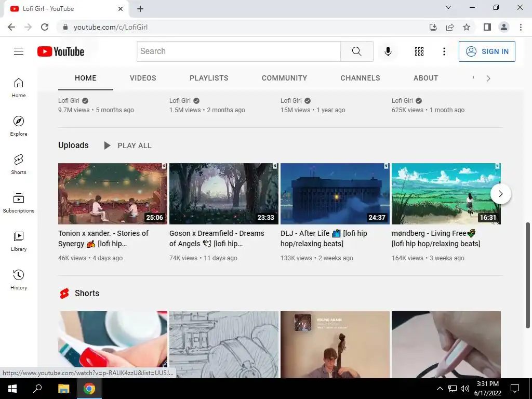Play the møndberg Living Free thumbnail 16:31
Screen dimensions: 532x399
pos(446,194)
